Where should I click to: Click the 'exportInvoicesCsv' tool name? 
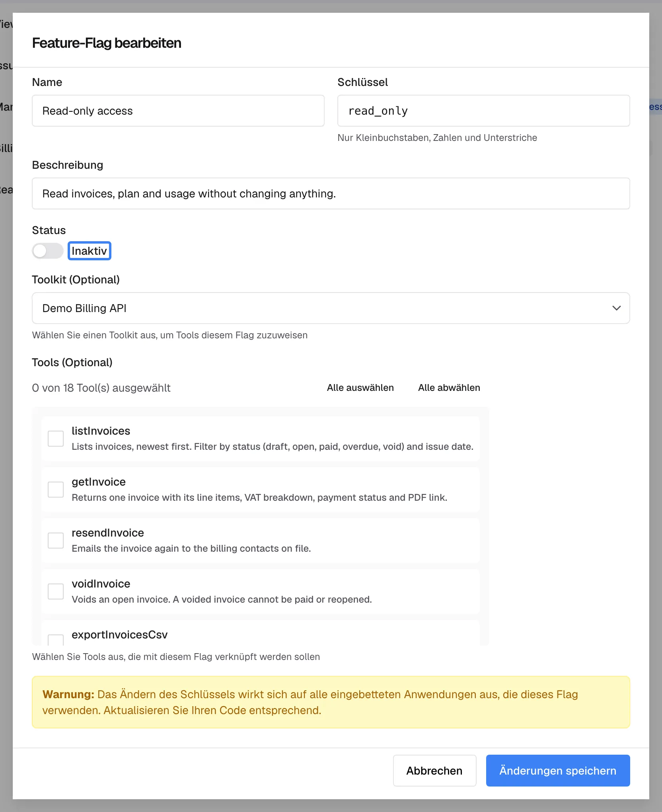(x=120, y=635)
